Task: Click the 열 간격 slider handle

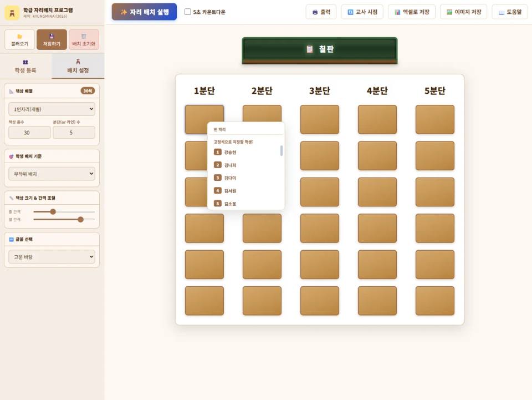Action: tap(80, 219)
